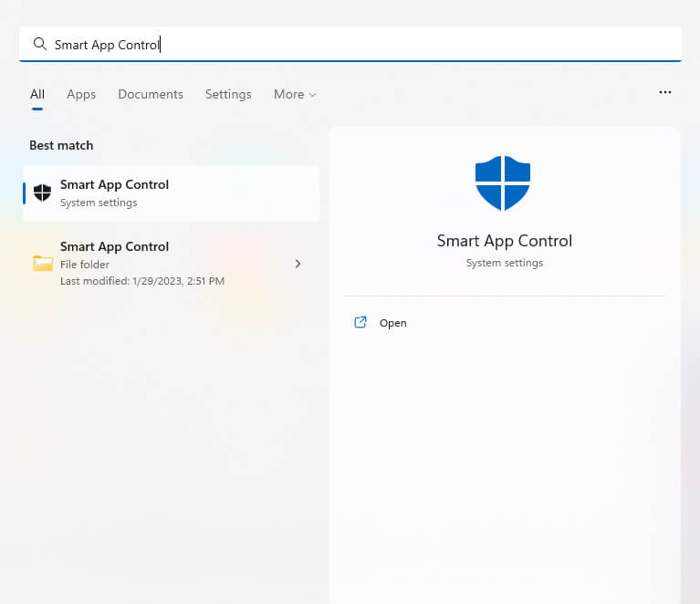Expand the More filters dropdown
The height and width of the screenshot is (604, 700).
295,94
